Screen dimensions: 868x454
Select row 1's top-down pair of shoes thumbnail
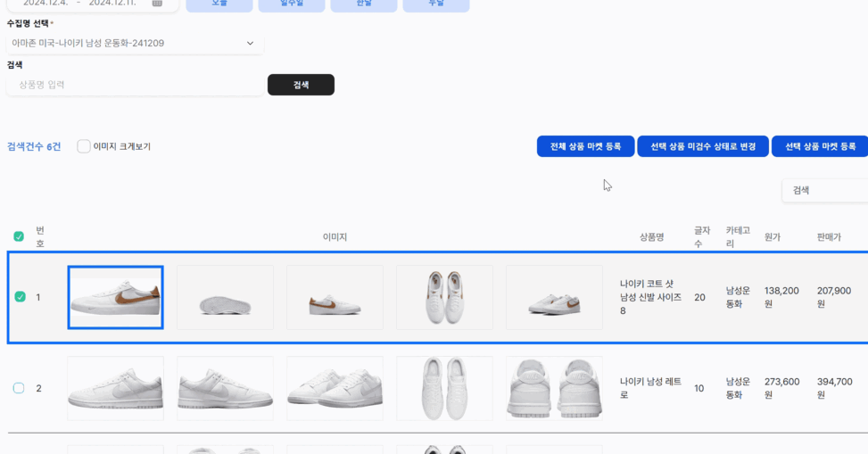444,297
